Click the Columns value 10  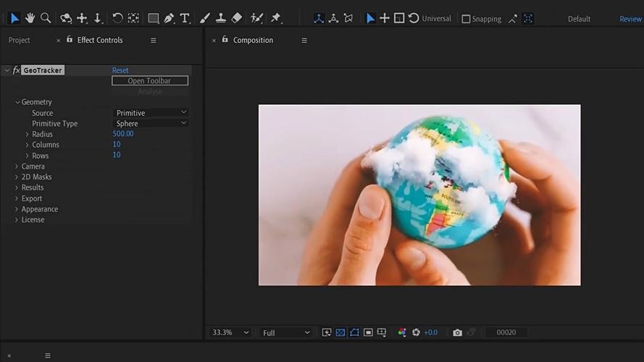[117, 144]
